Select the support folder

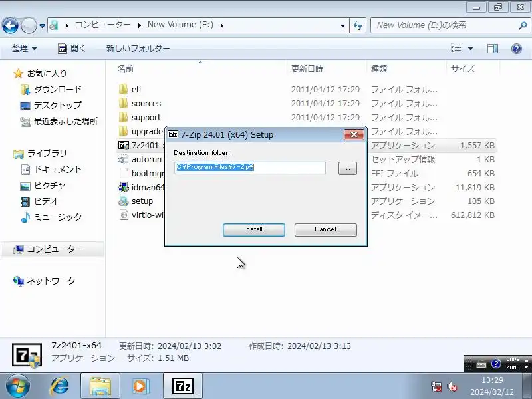pyautogui.click(x=146, y=118)
